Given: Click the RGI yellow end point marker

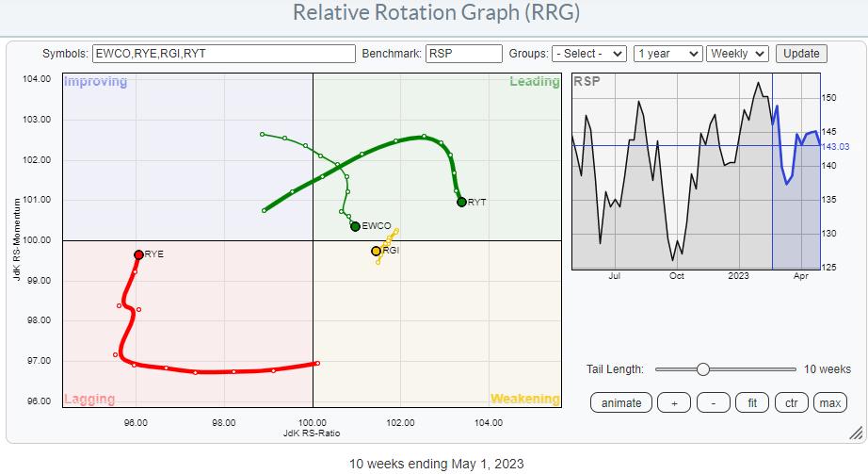Looking at the screenshot, I should pyautogui.click(x=376, y=251).
